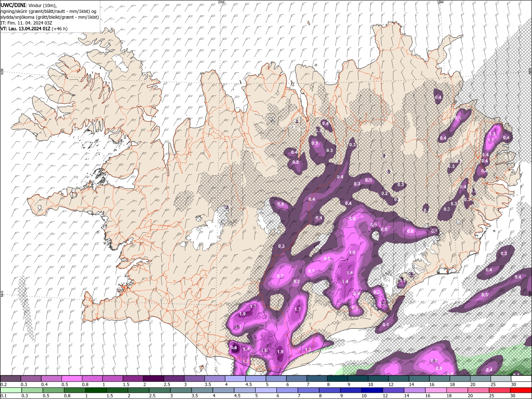Click the 'VT: Lau. 13.04.2024 01Z' valid time
The width and height of the screenshot is (532, 399).
25,29
